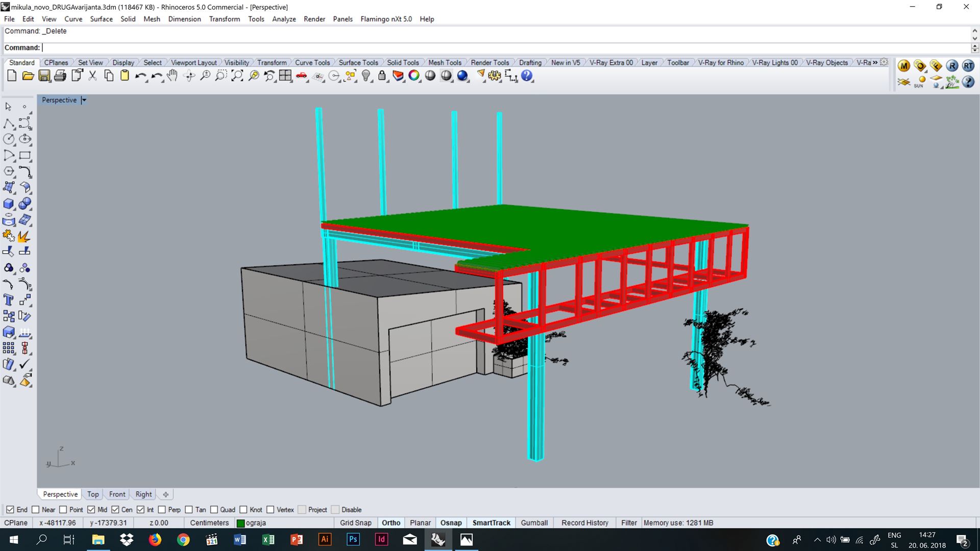Toggle the Gumball status bar button
This screenshot has height=551, width=980.
[x=534, y=523]
